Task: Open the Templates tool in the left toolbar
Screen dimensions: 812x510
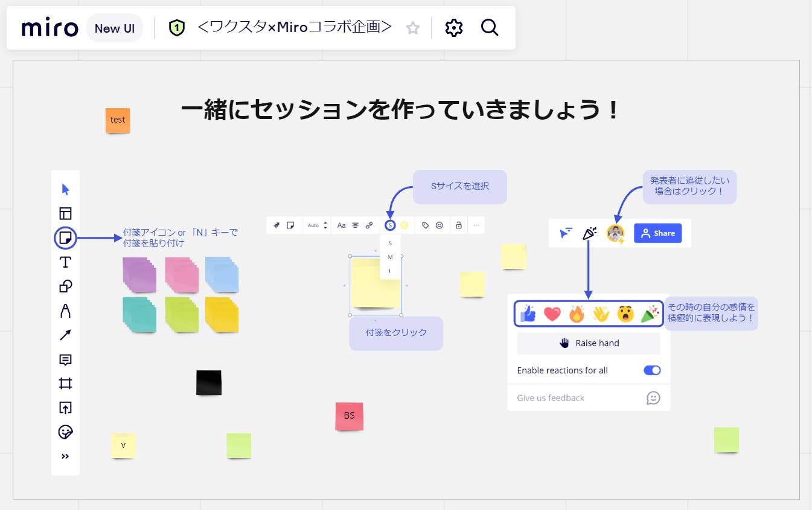Action: 65,213
